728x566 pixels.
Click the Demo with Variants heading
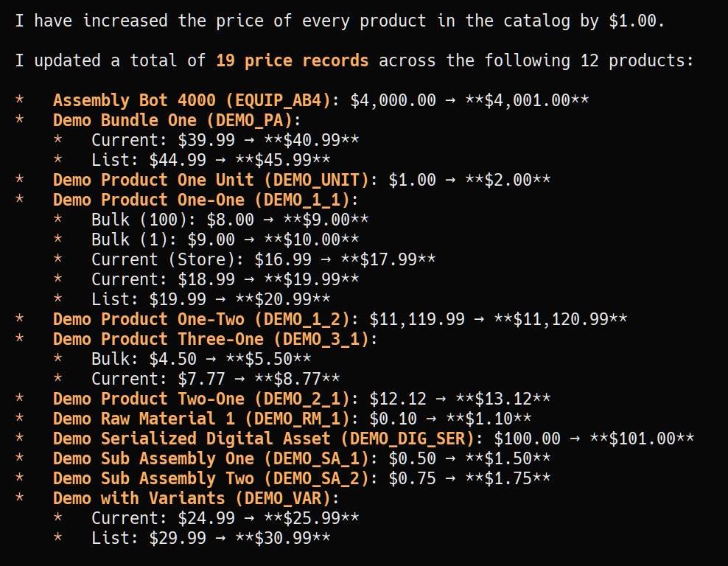(139, 498)
